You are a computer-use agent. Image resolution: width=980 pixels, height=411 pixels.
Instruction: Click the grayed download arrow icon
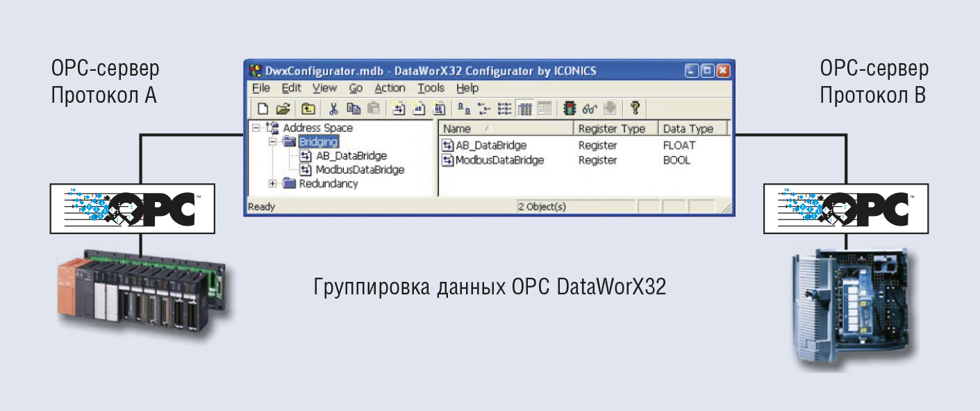click(609, 108)
